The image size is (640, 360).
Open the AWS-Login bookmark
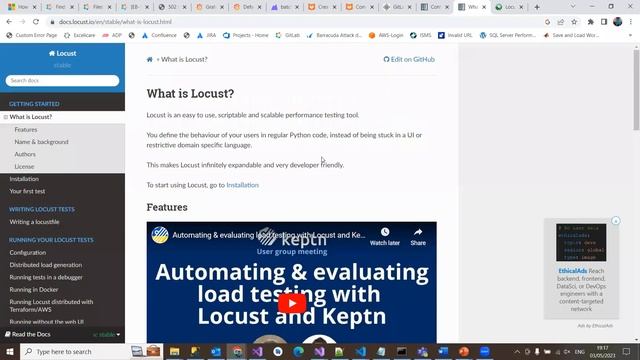coord(386,36)
